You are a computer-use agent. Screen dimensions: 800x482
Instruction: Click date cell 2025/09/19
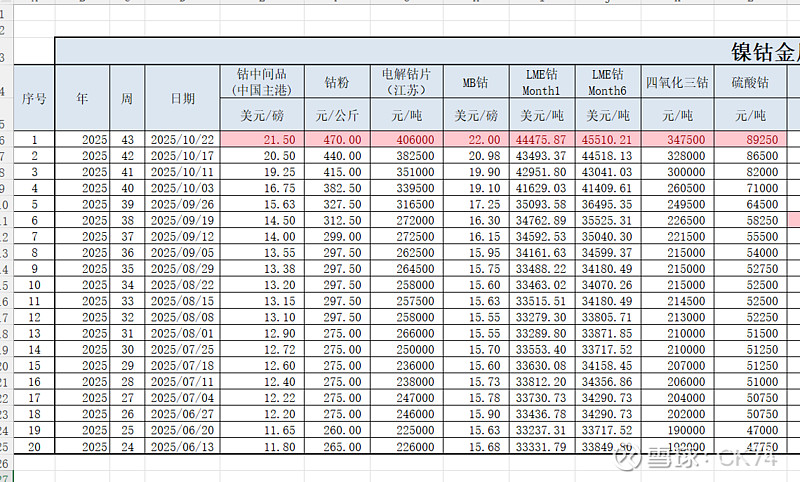pyautogui.click(x=183, y=220)
